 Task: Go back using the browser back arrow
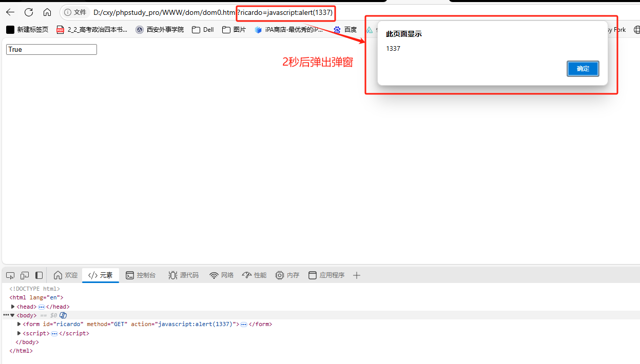[x=10, y=12]
